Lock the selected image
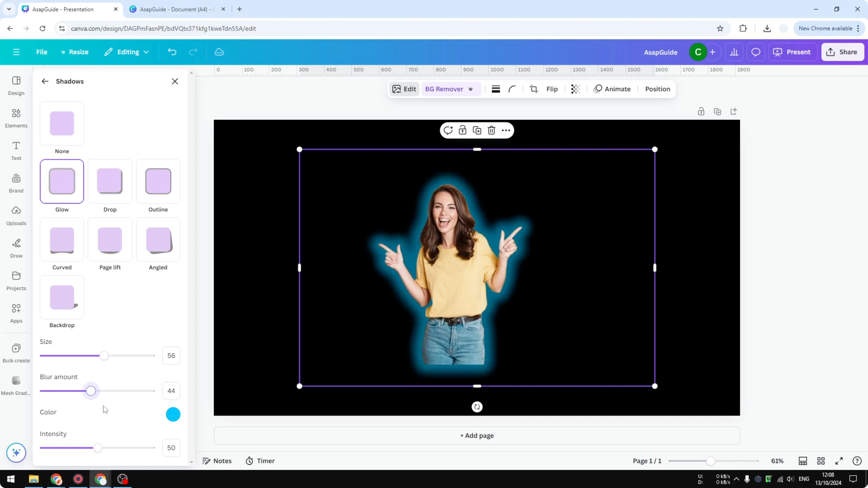The image size is (868, 488). tap(462, 130)
